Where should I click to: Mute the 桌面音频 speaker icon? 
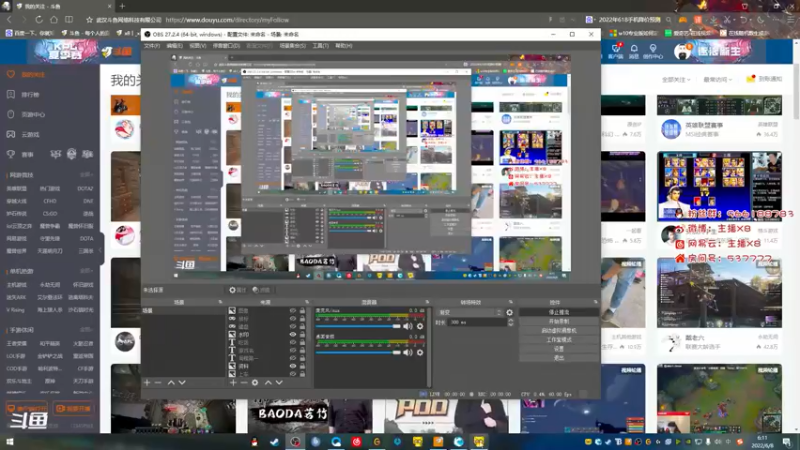(x=408, y=352)
